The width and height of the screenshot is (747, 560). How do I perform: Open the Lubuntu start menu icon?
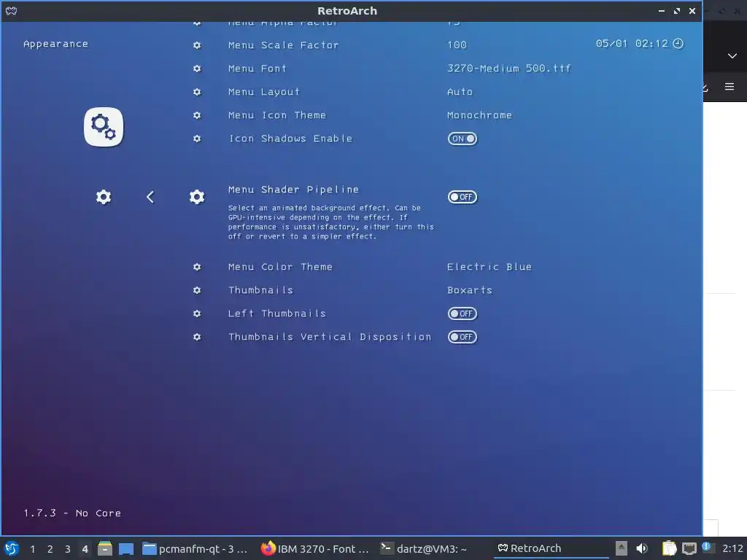(12, 548)
